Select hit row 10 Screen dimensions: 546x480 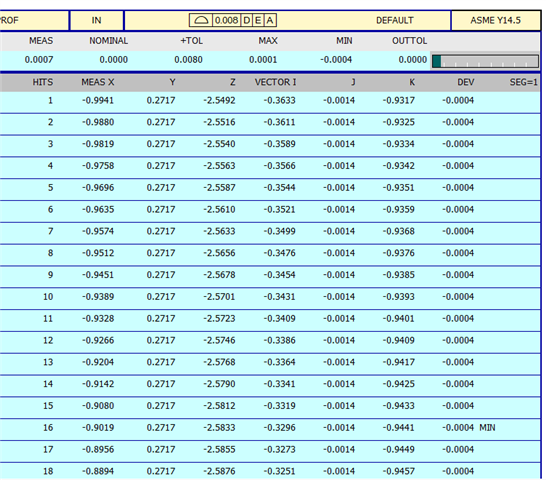(270, 297)
